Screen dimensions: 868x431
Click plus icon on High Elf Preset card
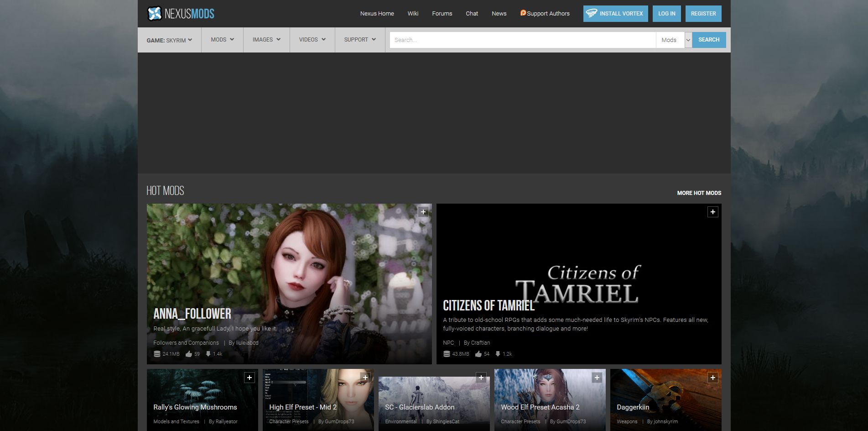365,378
